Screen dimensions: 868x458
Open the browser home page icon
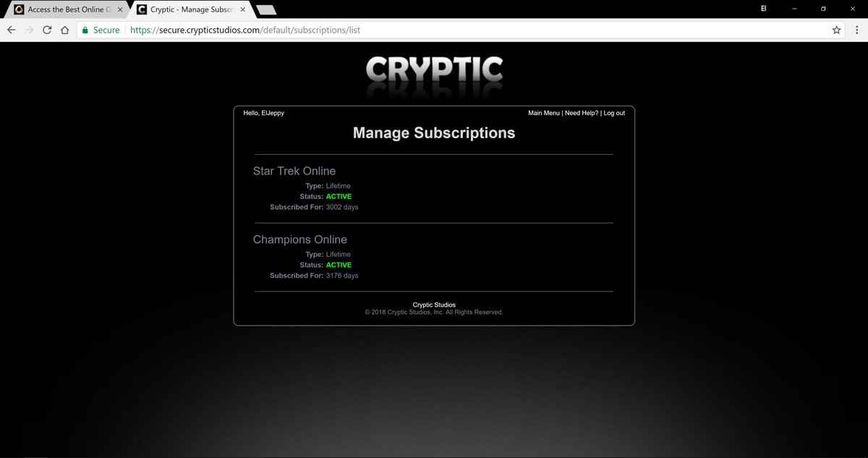[x=65, y=30]
